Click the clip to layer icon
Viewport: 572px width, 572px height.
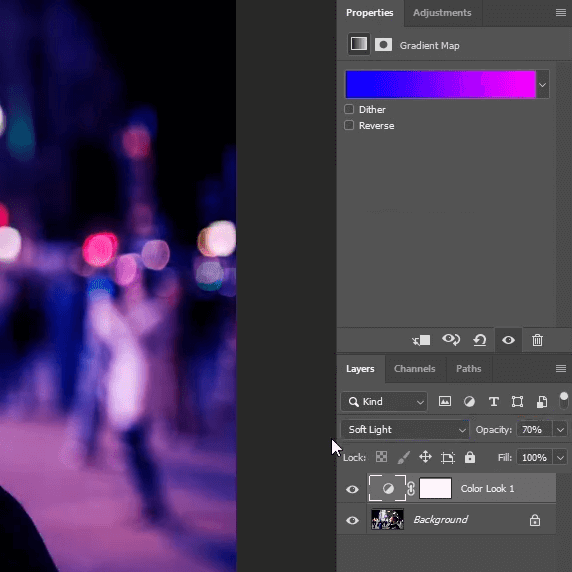(421, 340)
